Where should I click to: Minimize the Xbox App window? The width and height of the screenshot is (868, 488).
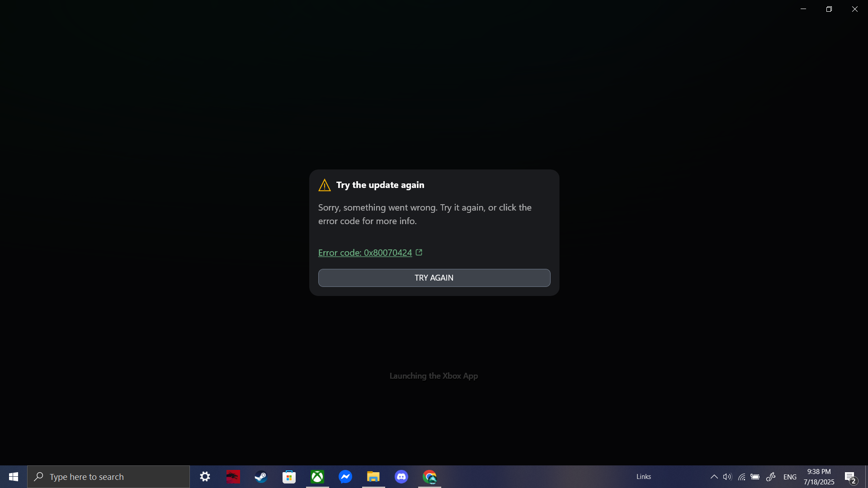[x=803, y=9]
